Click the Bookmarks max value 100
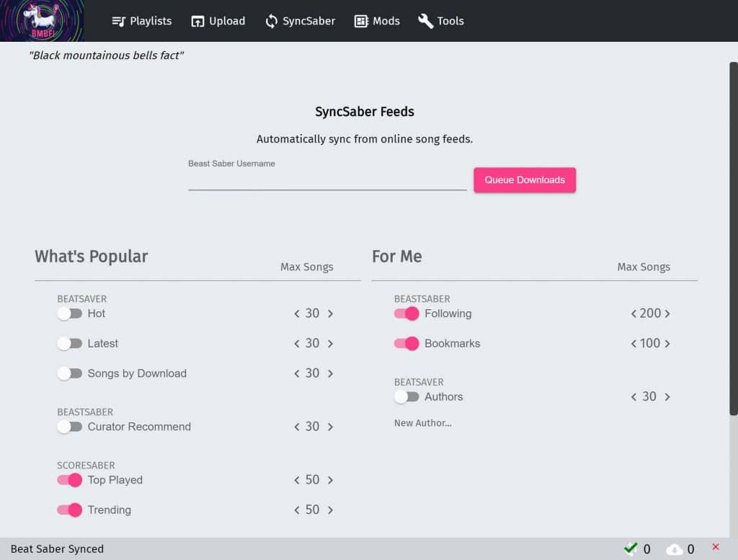Screen dimensions: 738x560 point(650,344)
